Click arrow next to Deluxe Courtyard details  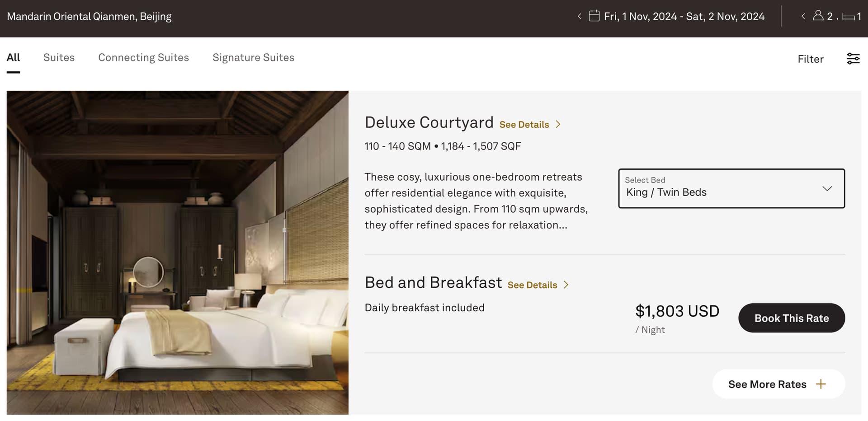[x=558, y=124]
